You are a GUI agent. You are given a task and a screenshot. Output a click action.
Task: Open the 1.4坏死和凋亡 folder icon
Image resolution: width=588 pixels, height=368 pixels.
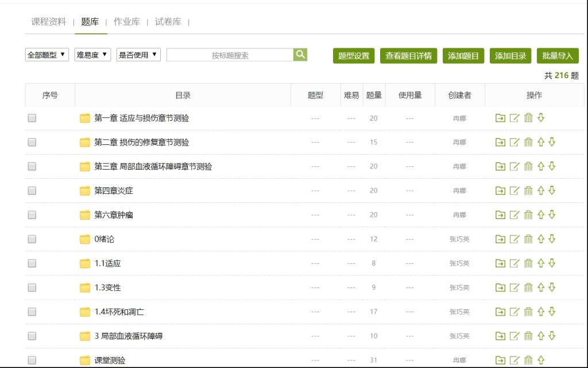click(85, 312)
